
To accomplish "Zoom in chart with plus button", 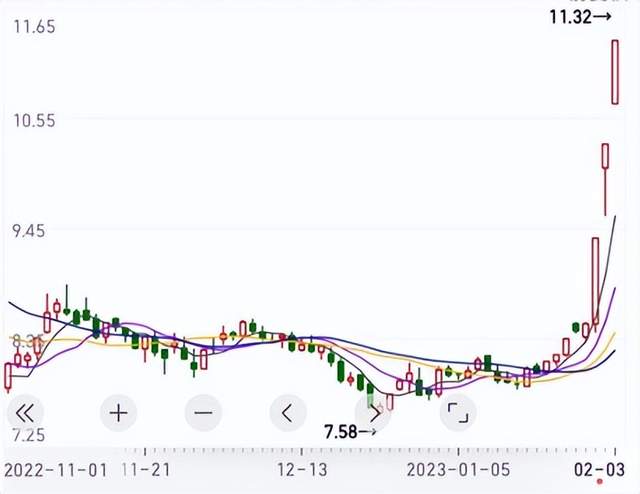I will pos(118,413).
